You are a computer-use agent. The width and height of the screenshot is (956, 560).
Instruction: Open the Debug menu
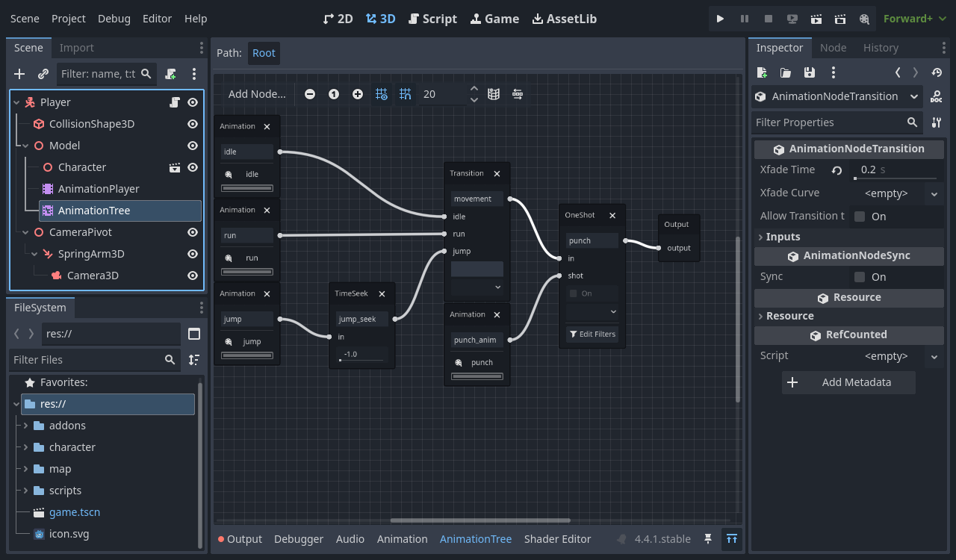click(x=114, y=19)
